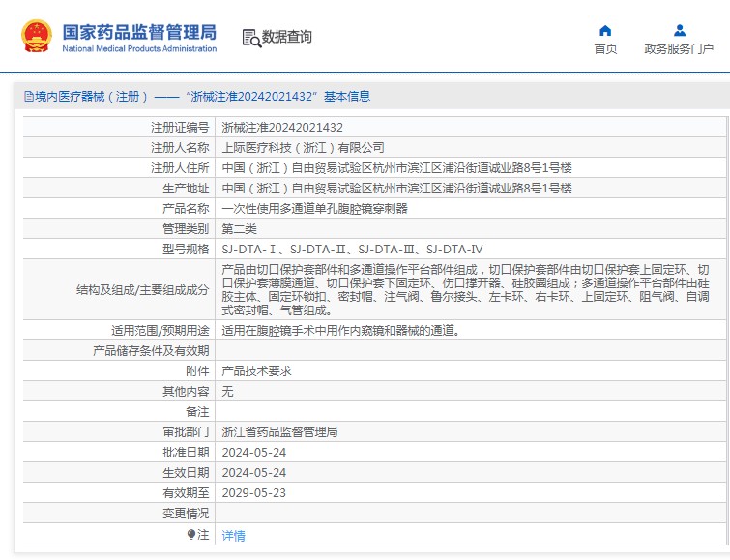Click the 注册人名称 label
Image resolution: width=730 pixels, height=560 pixels.
(180, 148)
